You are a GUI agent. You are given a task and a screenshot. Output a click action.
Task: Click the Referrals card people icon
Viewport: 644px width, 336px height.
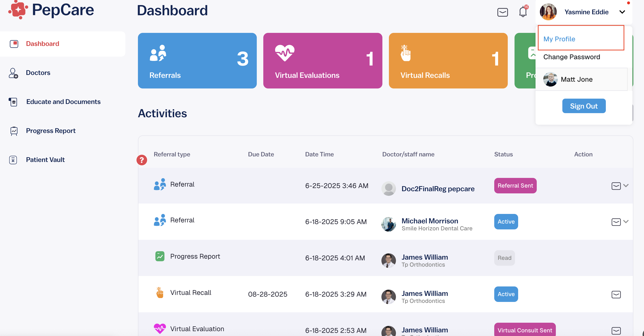158,53
